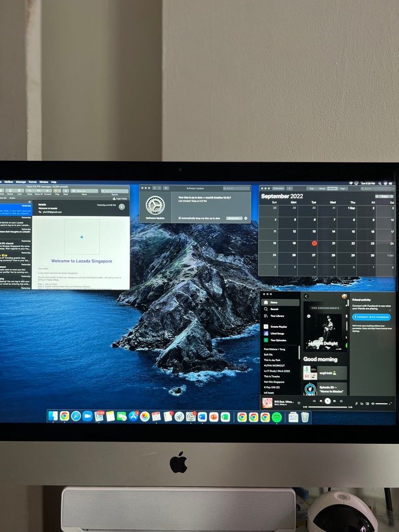The width and height of the screenshot is (399, 532).
Task: Open Finder from the Dock
Action: pos(53,416)
